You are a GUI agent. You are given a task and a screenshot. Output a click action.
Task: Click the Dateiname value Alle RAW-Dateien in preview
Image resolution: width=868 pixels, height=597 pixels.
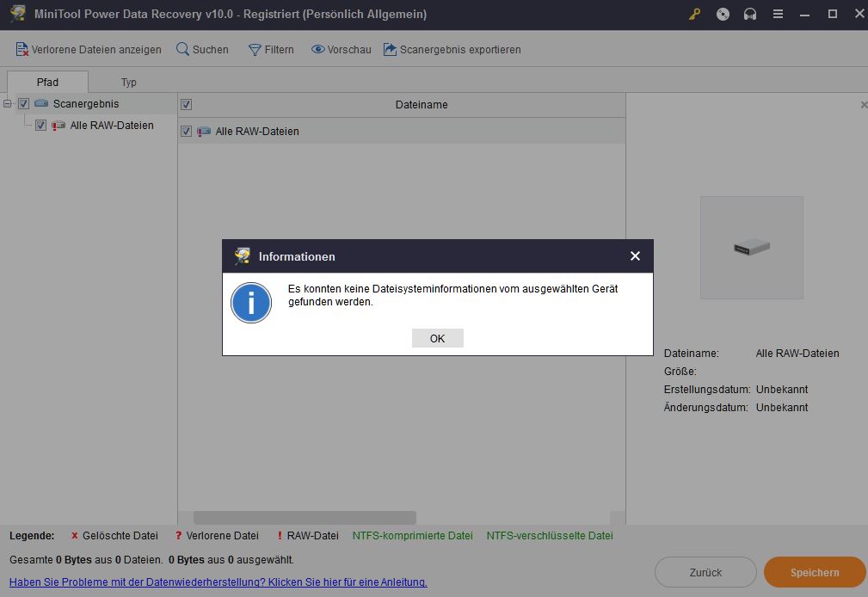[x=797, y=354]
